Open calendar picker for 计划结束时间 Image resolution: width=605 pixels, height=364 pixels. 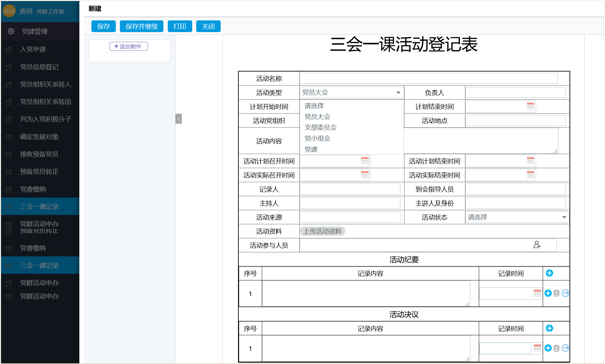(x=530, y=106)
